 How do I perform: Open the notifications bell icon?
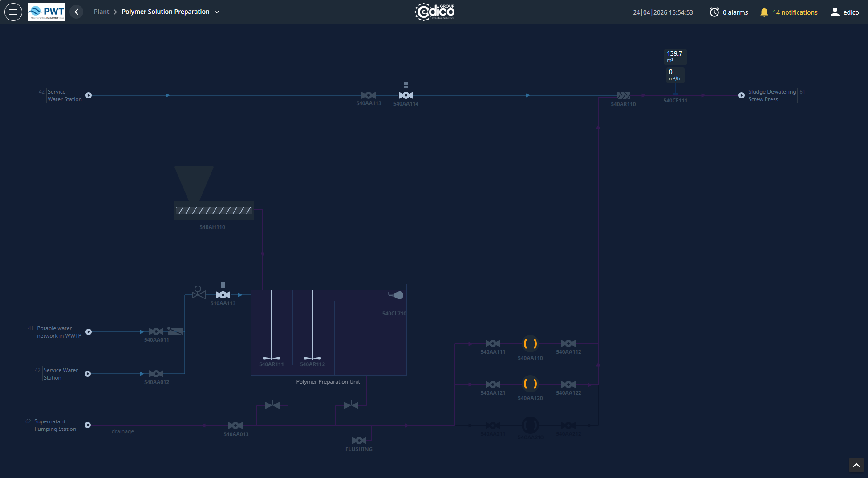(x=764, y=12)
